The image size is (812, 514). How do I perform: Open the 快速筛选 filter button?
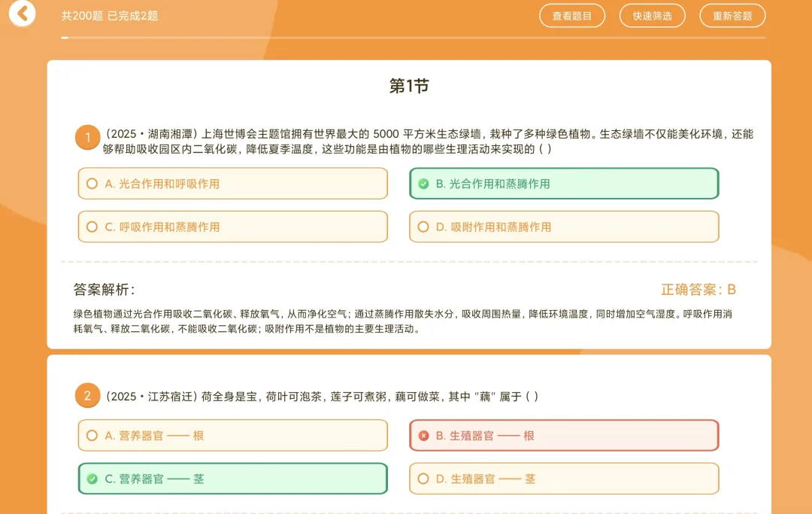click(x=652, y=16)
